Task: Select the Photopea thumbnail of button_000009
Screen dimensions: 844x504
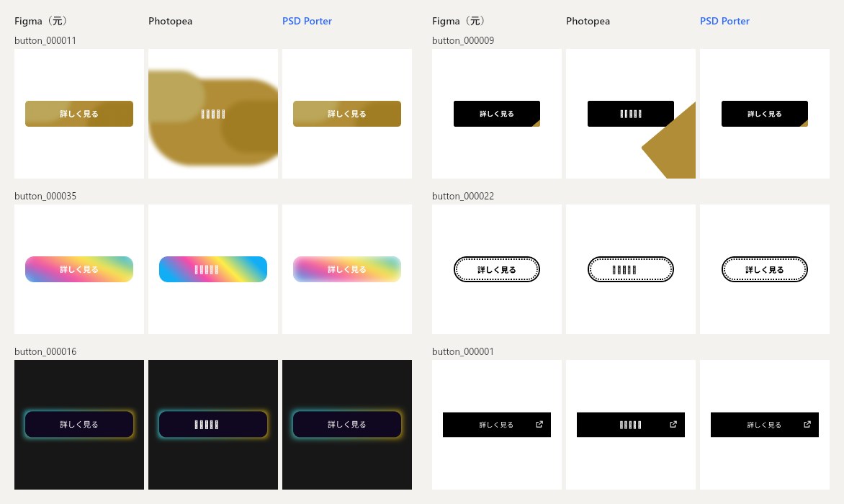Action: coord(631,114)
